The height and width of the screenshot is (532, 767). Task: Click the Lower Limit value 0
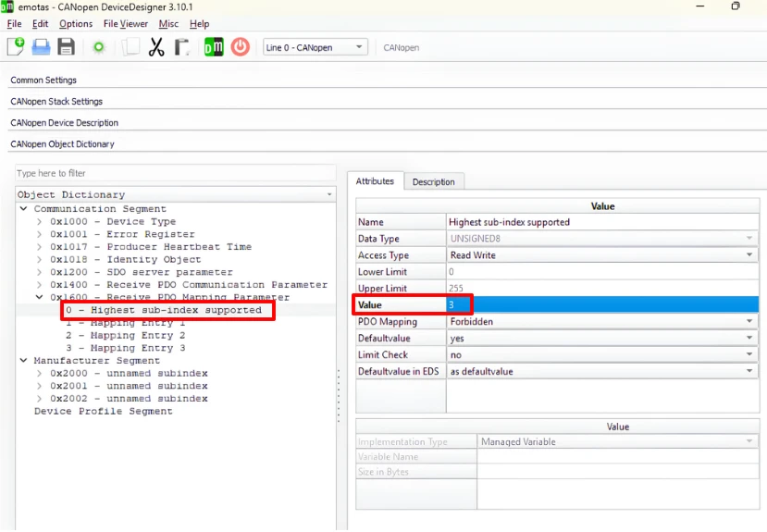click(x=602, y=272)
